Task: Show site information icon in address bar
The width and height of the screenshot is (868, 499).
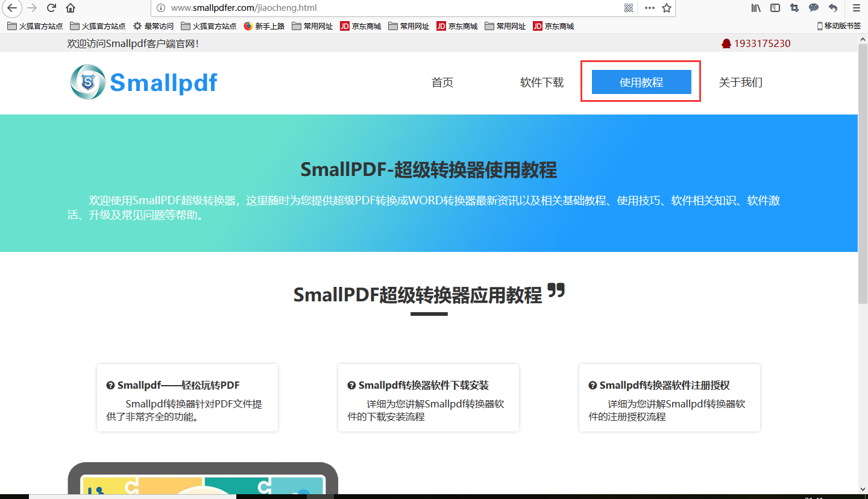Action: 160,8
